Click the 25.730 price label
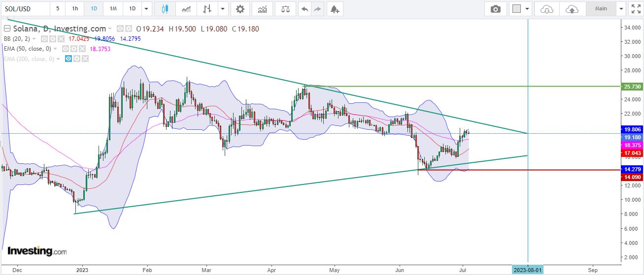This screenshot has height=275, width=644. (x=632, y=87)
